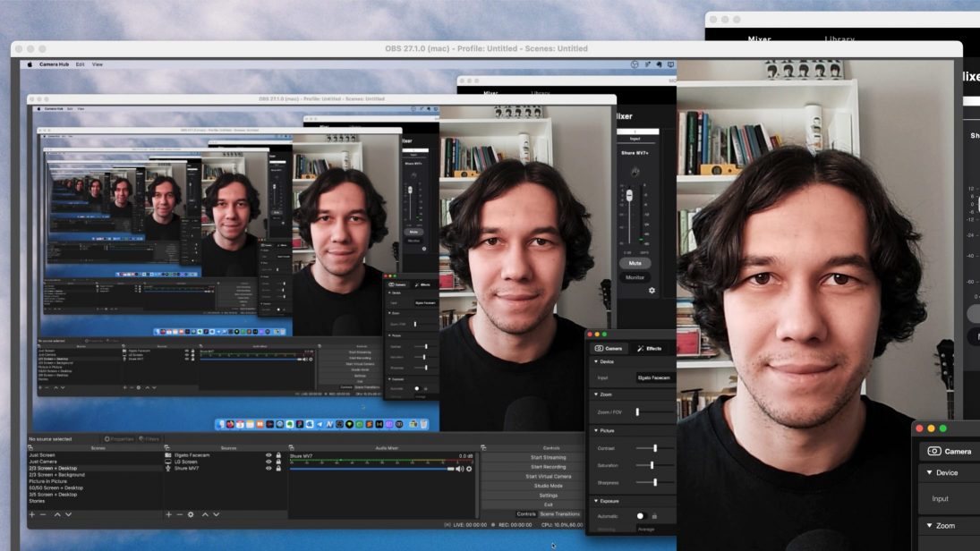Adjust the Zoom / FOV slider in Camera Hub
Screen dimensions: 980x551
pyautogui.click(x=654, y=412)
